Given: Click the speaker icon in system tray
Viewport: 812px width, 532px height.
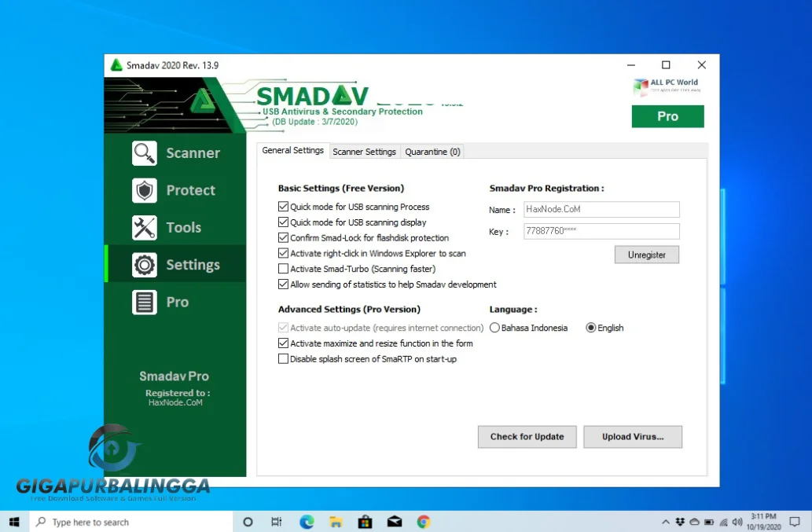Looking at the screenshot, I should coord(736,521).
